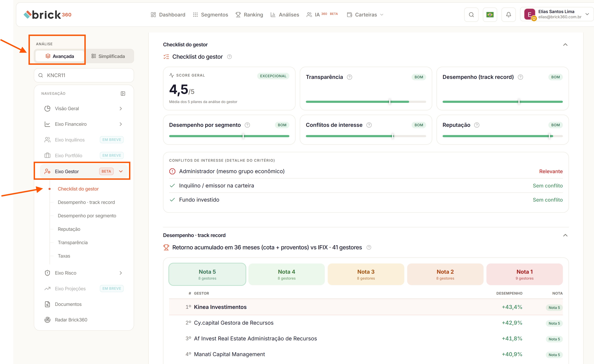The width and height of the screenshot is (594, 364).
Task: Show help for Desempenho (track record) card
Action: tap(520, 77)
